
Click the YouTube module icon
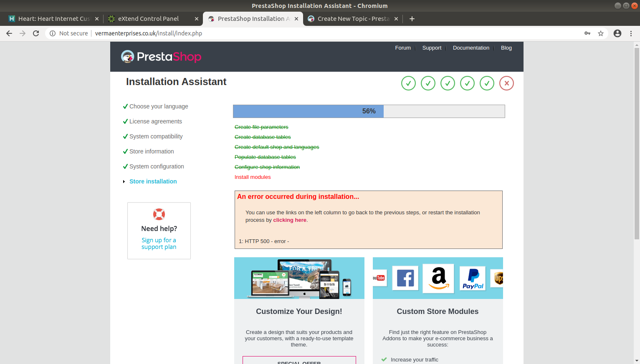[379, 278]
